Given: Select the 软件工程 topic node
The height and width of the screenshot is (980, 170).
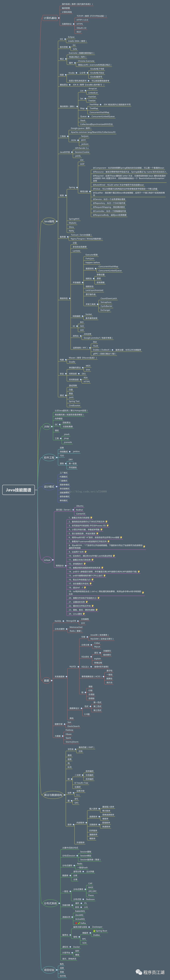Looking at the screenshot, I should 49,458.
